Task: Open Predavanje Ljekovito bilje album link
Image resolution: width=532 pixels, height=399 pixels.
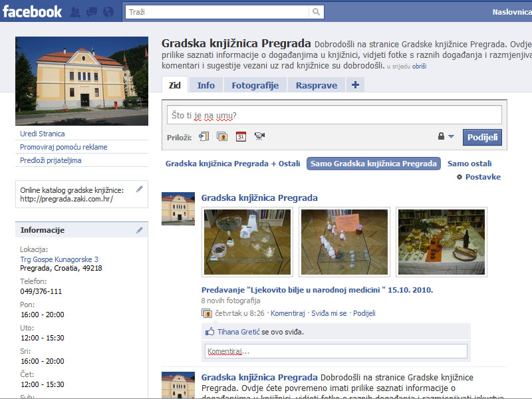Action: point(317,290)
